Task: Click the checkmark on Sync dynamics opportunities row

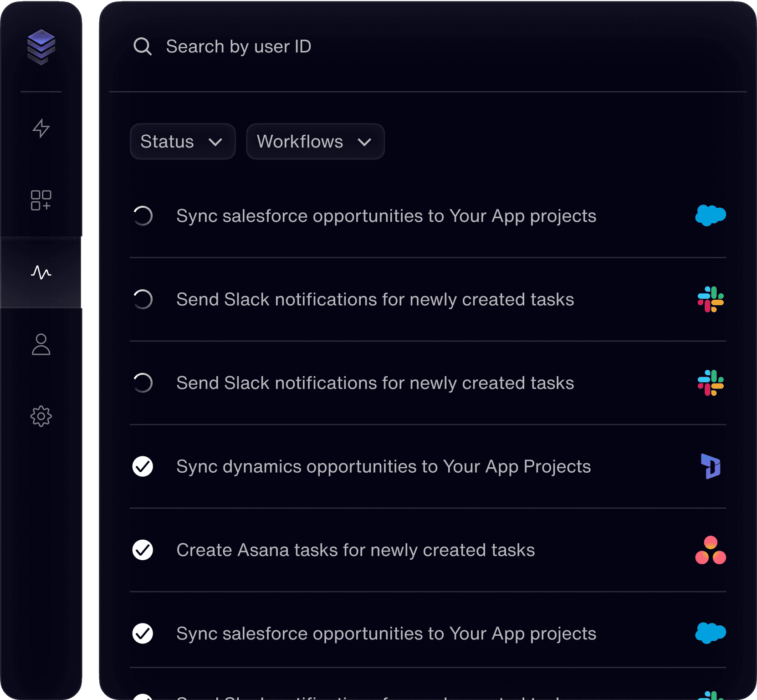Action: [x=143, y=466]
